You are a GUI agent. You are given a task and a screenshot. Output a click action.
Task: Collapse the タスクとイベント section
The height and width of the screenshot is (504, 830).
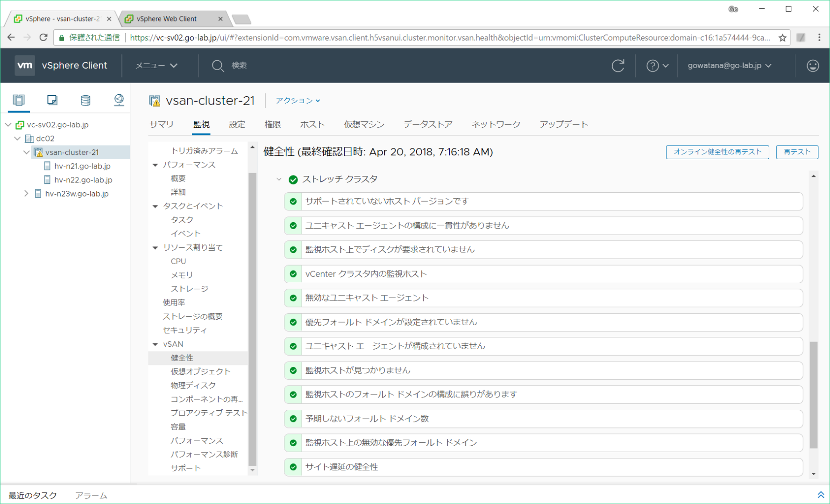[156, 206]
